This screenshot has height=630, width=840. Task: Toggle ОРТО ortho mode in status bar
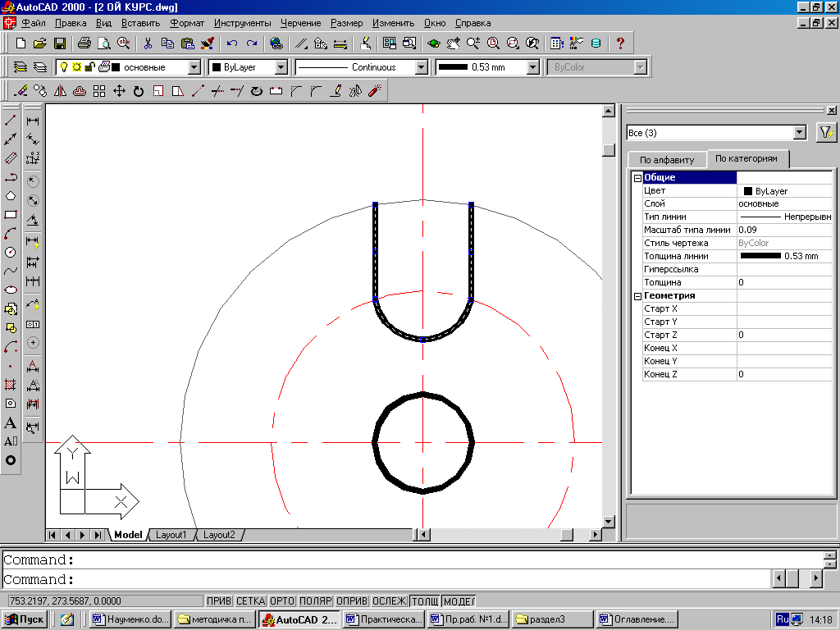(x=282, y=601)
